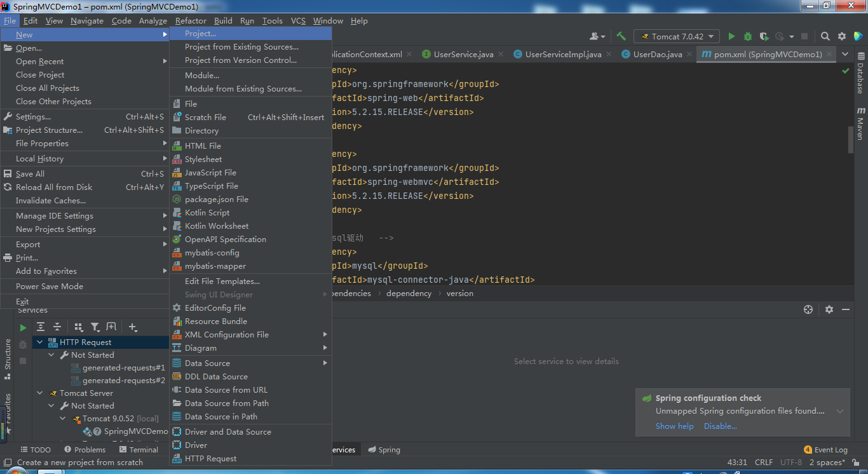Toggle Power Save Mode
The width and height of the screenshot is (868, 474).
coord(85,286)
